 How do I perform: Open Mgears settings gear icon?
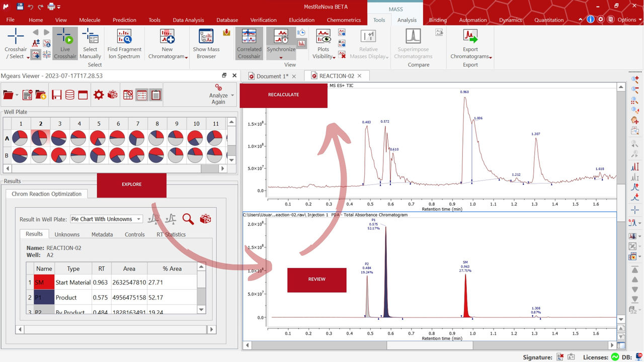99,95
